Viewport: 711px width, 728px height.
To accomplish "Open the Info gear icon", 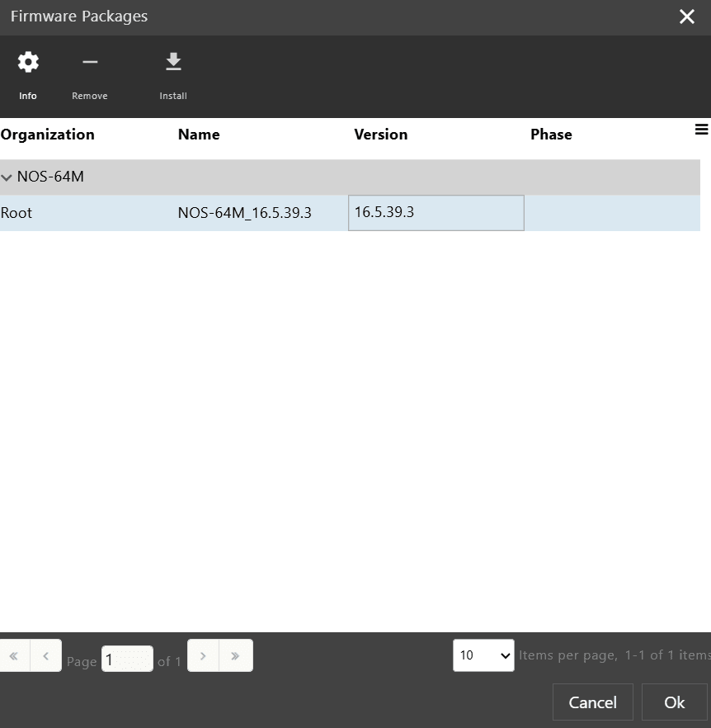I will click(28, 63).
